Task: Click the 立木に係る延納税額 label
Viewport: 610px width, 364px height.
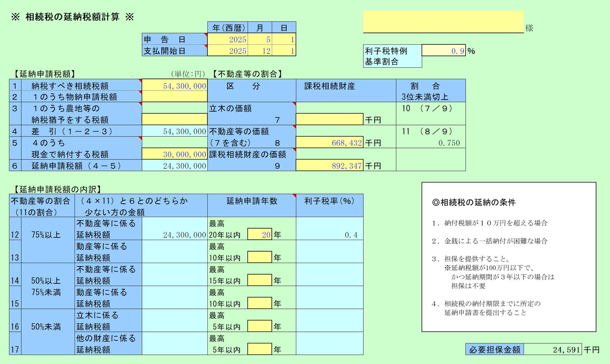Action: (108, 320)
